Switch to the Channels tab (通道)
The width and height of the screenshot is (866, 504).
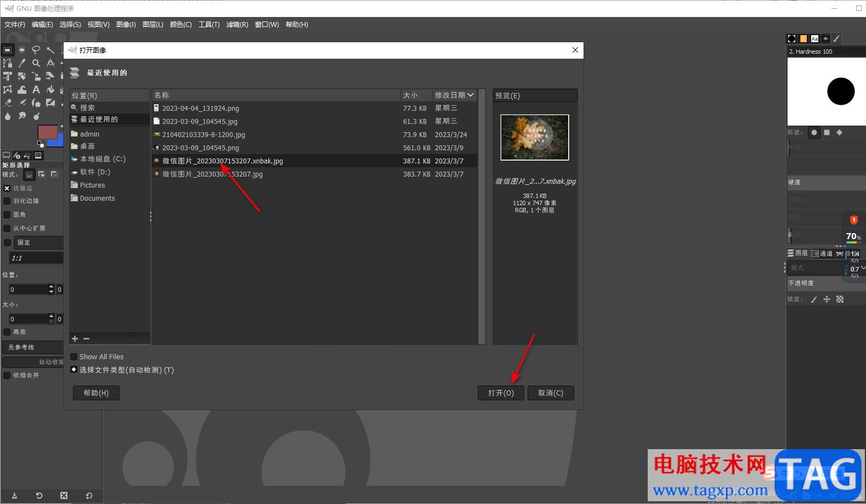click(x=822, y=253)
